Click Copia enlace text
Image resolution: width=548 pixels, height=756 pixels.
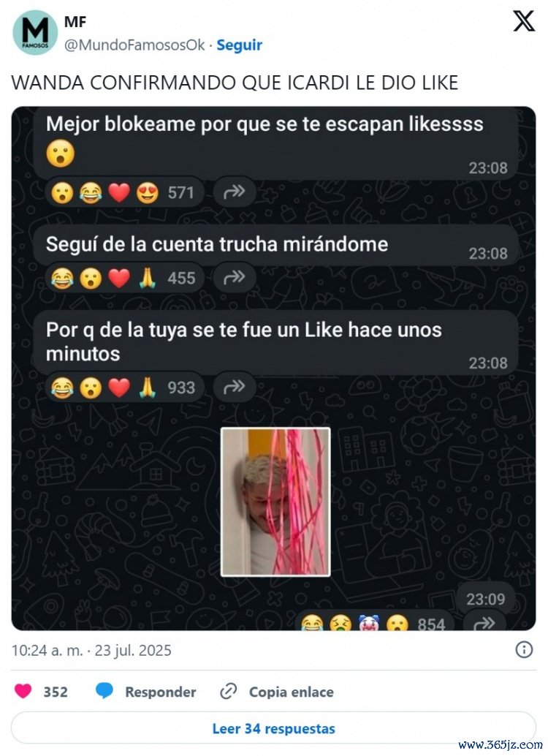[x=291, y=692]
